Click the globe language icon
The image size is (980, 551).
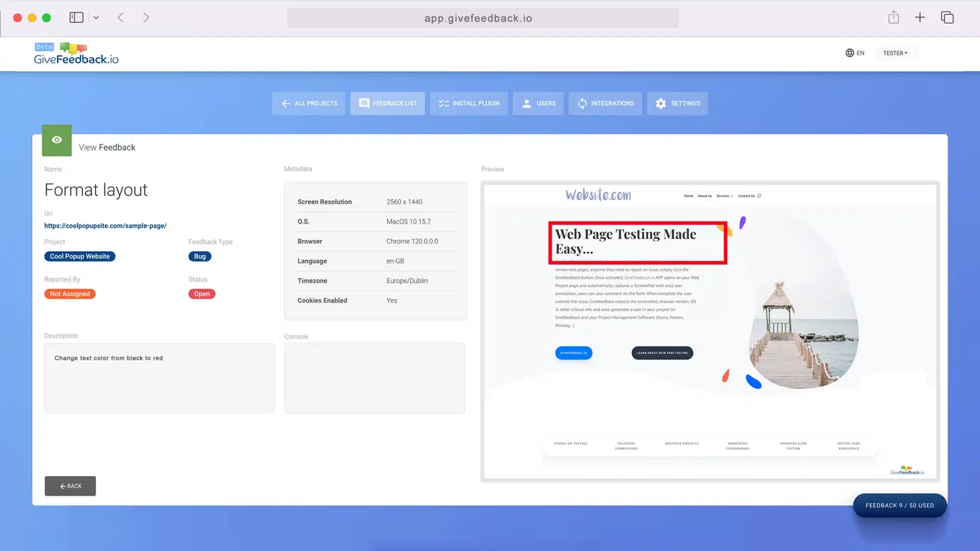point(849,53)
